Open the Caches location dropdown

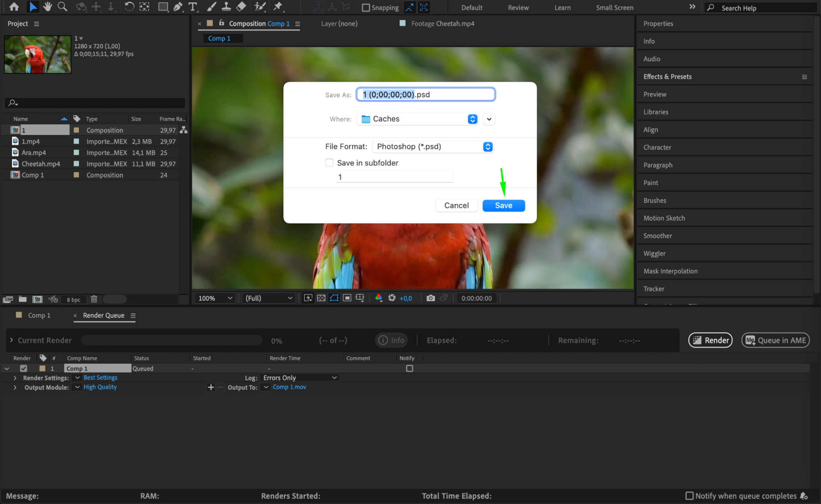(x=417, y=119)
